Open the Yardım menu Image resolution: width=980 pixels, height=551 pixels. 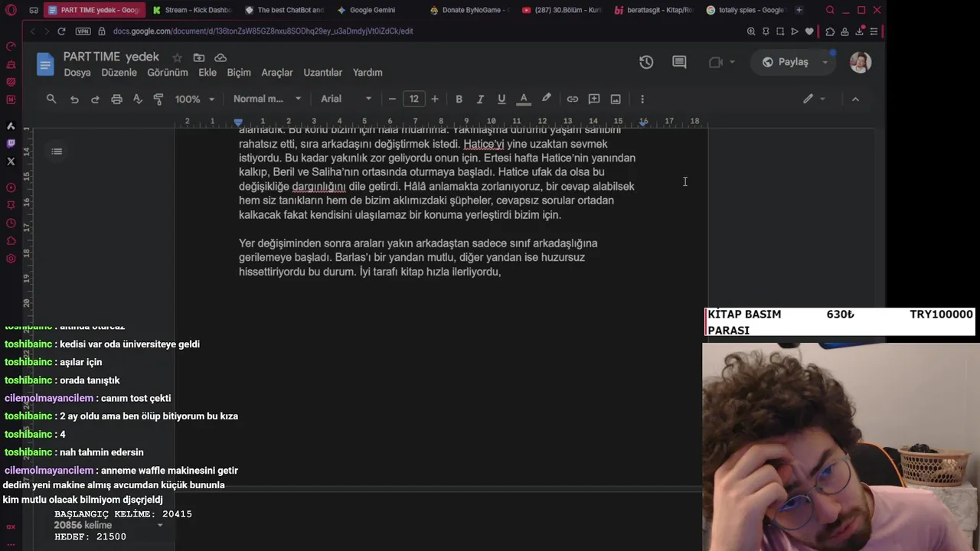click(367, 73)
